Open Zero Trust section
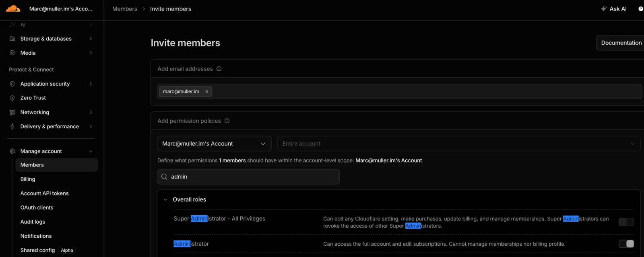 (33, 98)
